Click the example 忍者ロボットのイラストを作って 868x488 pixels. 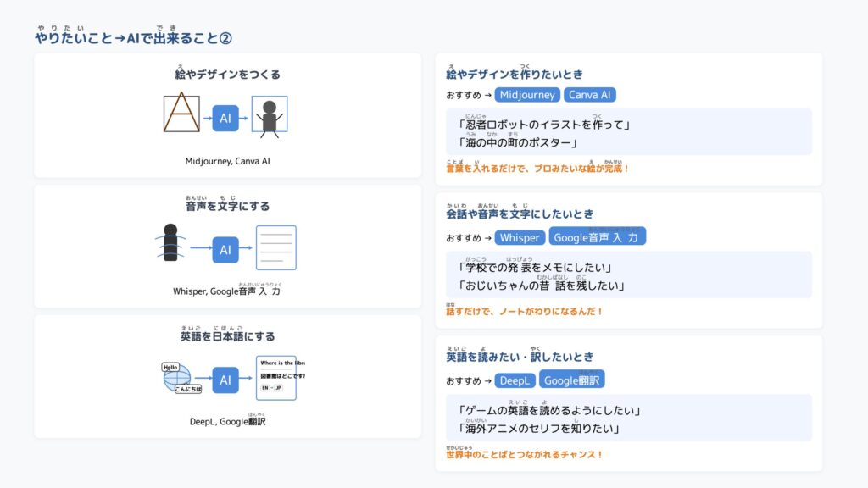pyautogui.click(x=545, y=123)
